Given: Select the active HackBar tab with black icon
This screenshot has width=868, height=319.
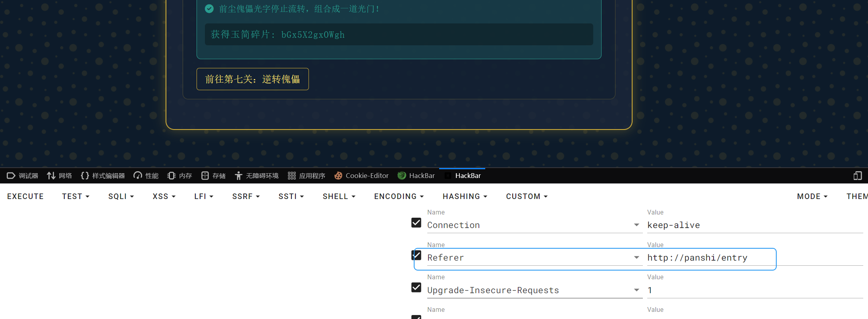Looking at the screenshot, I should pyautogui.click(x=463, y=176).
